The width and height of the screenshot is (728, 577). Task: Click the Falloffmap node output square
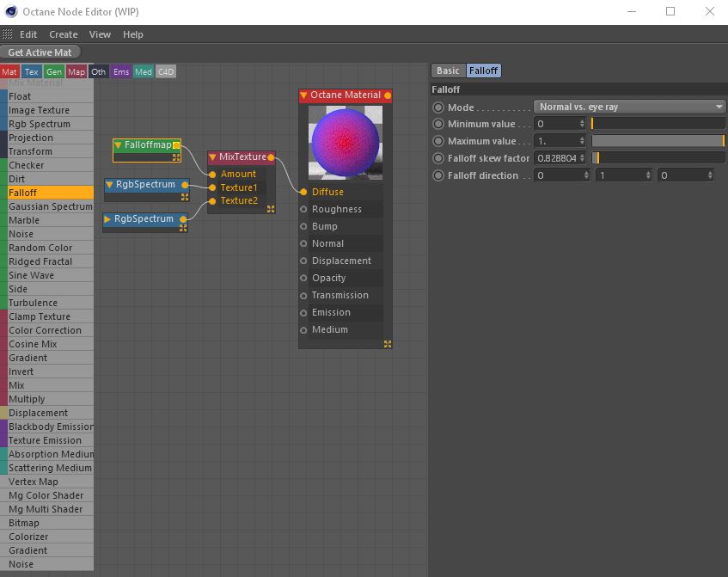(x=176, y=145)
